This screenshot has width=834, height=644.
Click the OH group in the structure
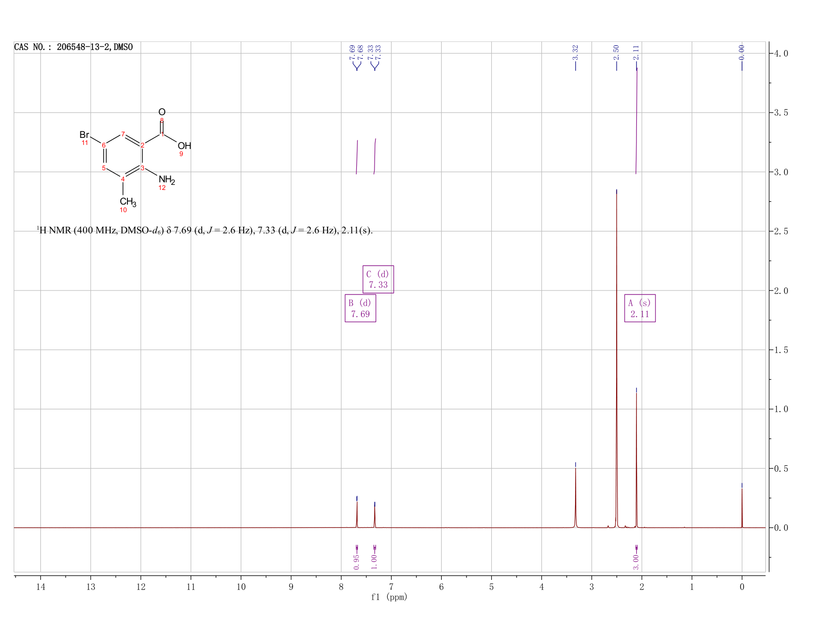[x=184, y=145]
